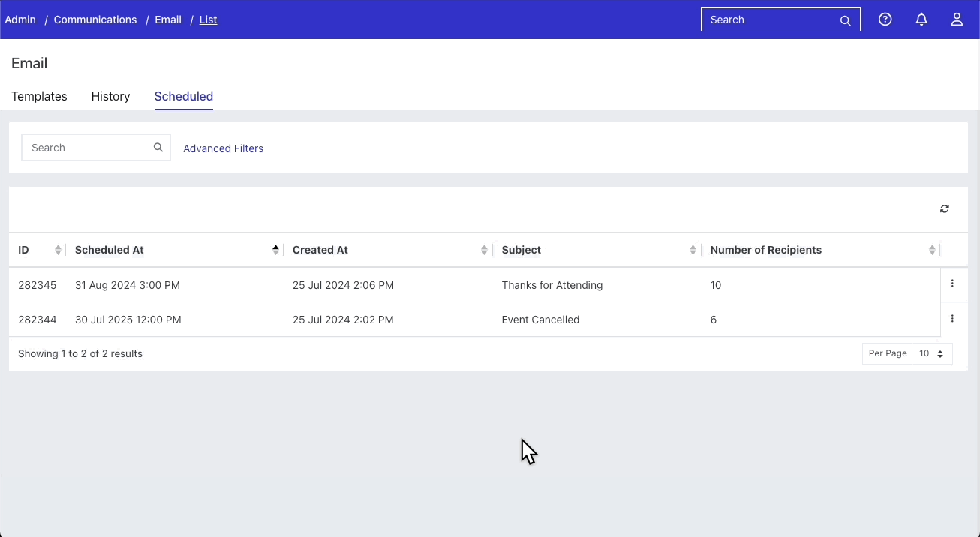Click recipients count 6 cell

point(714,319)
